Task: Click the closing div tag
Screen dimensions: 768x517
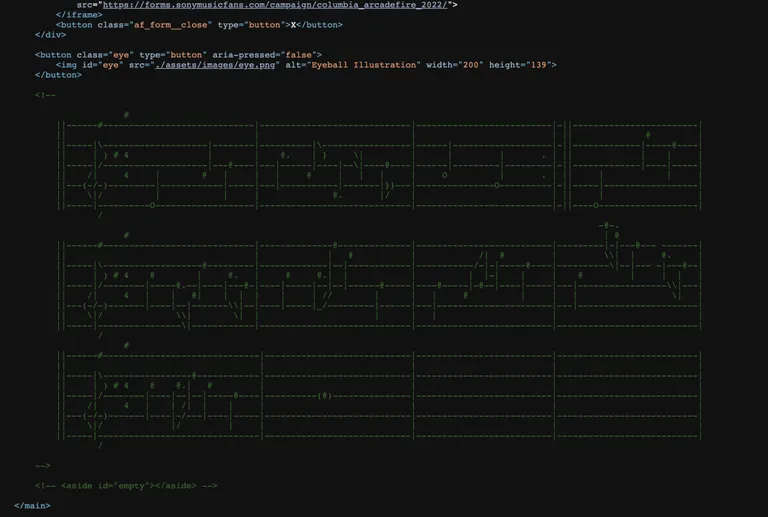Action: (50, 35)
